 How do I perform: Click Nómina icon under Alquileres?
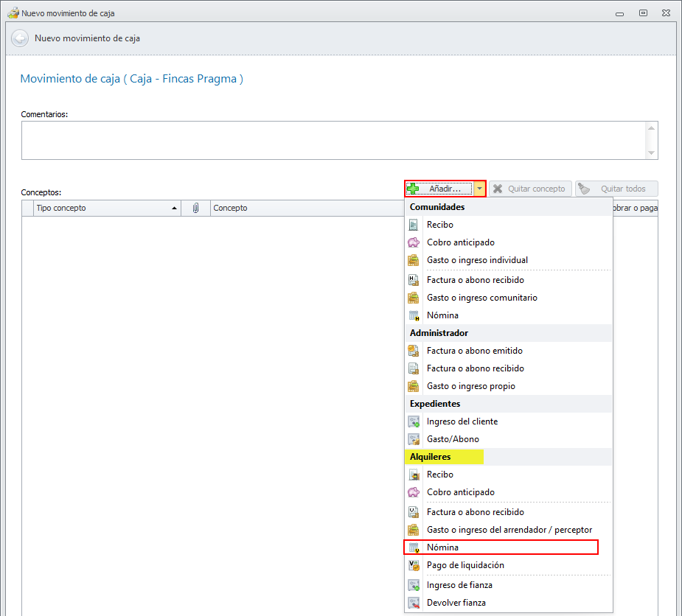414,547
